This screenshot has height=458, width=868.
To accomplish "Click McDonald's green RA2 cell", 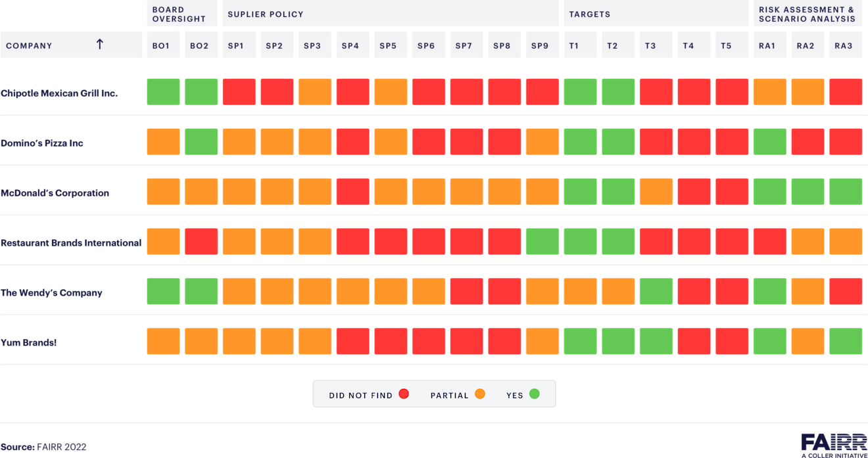I will (x=808, y=192).
